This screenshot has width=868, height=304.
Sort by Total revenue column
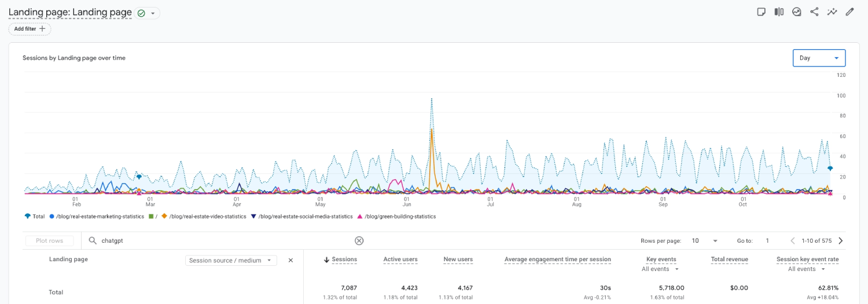tap(729, 259)
